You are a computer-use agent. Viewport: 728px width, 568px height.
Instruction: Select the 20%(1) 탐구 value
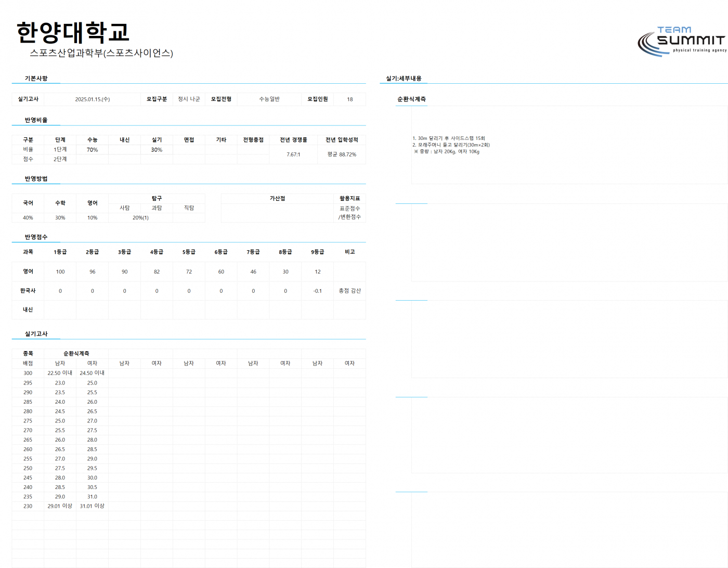140,218
